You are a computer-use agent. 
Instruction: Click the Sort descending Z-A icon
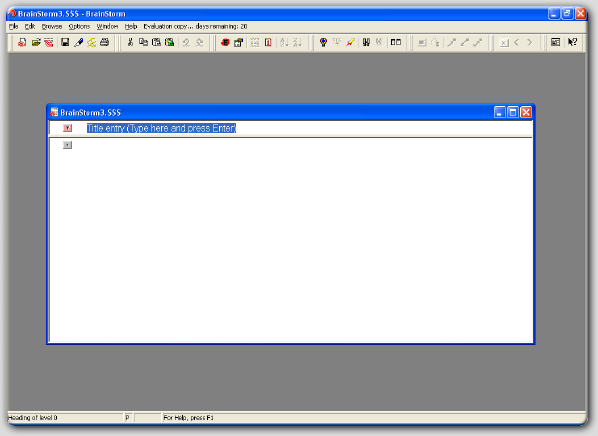(x=298, y=42)
